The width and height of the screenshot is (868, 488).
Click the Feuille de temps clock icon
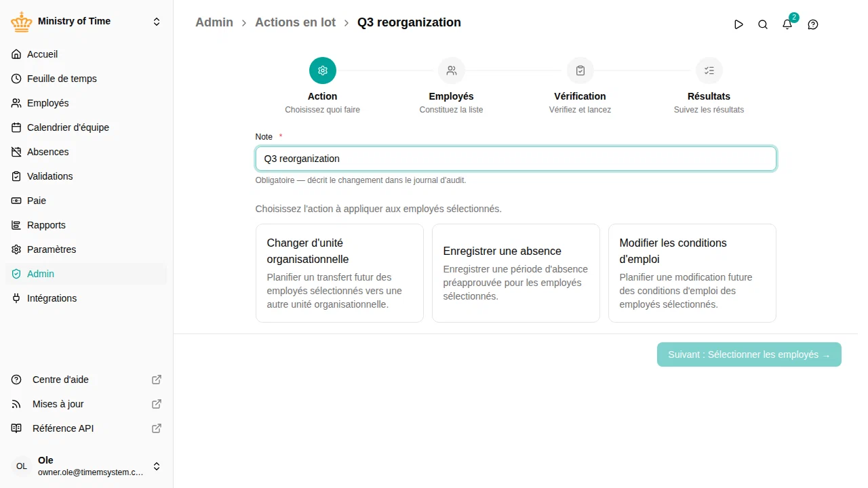pos(17,79)
